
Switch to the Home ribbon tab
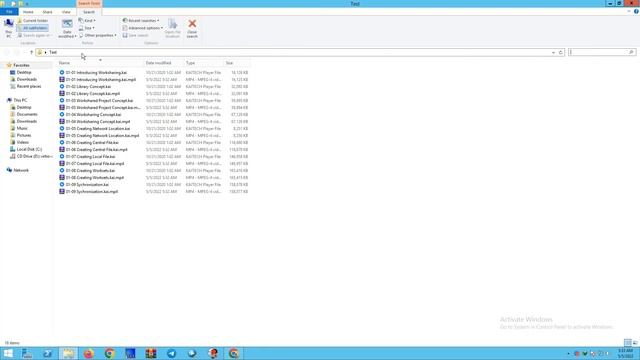(28, 12)
